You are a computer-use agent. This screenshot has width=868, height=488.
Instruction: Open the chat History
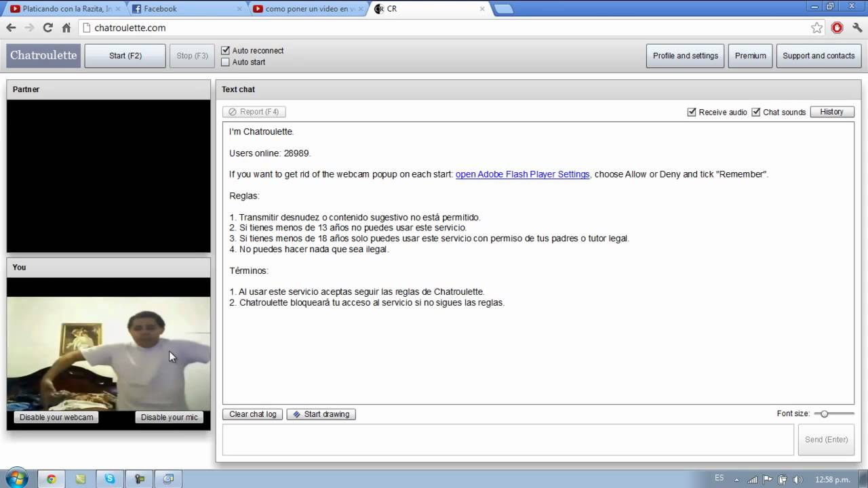coord(832,112)
